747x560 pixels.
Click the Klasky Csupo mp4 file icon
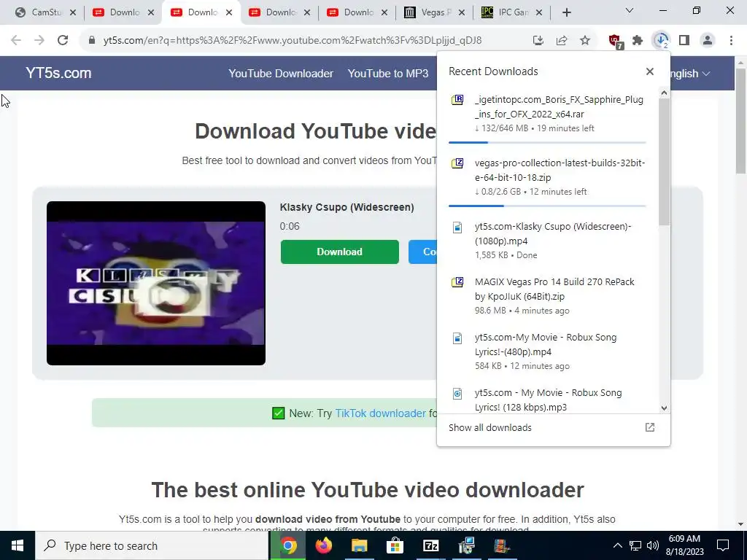pyautogui.click(x=457, y=227)
